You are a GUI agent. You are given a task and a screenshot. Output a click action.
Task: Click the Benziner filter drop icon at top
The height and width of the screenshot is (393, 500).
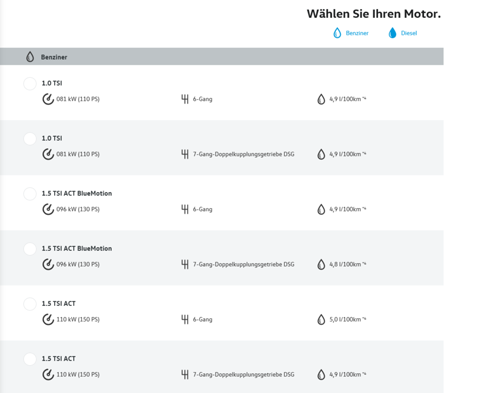coord(337,33)
